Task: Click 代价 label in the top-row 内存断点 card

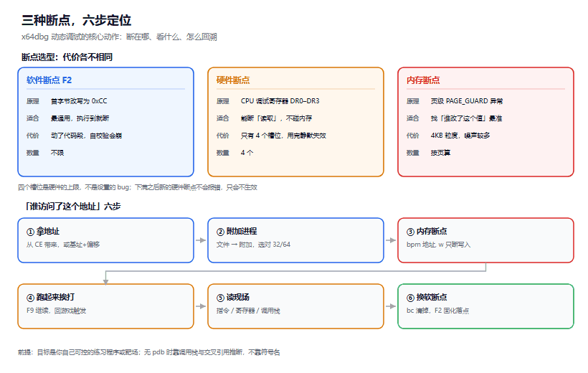Action: coord(413,136)
